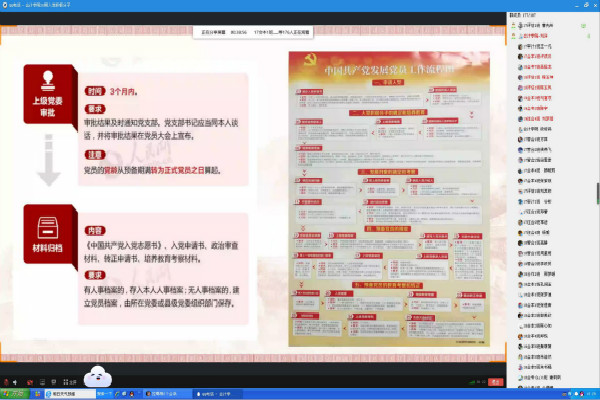Click the party workflow flowchart poster image
Screen dimensions: 600x400
(389, 199)
